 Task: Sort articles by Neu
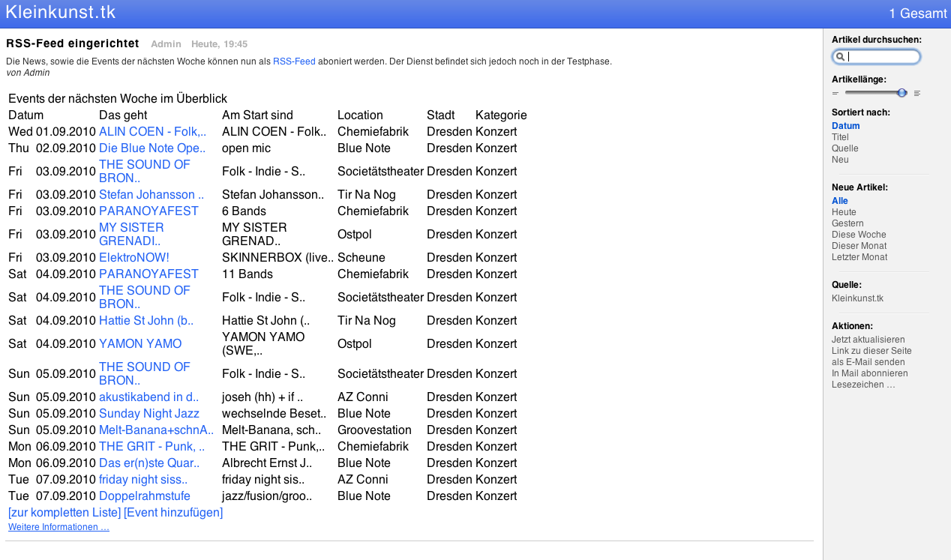coord(840,160)
